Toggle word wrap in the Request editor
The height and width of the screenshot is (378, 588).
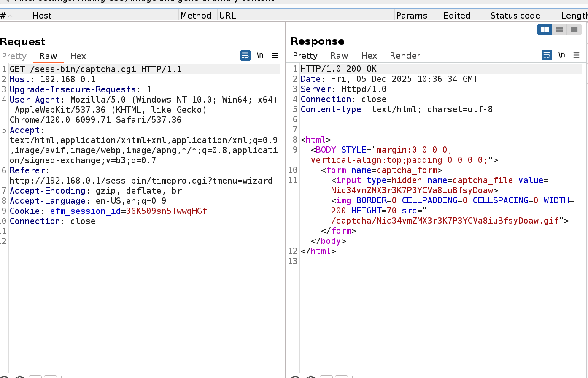(x=245, y=56)
